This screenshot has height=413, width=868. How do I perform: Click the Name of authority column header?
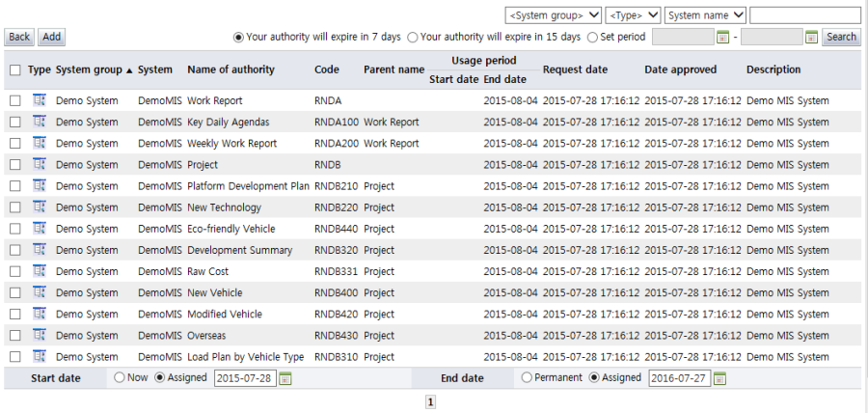pyautogui.click(x=231, y=69)
